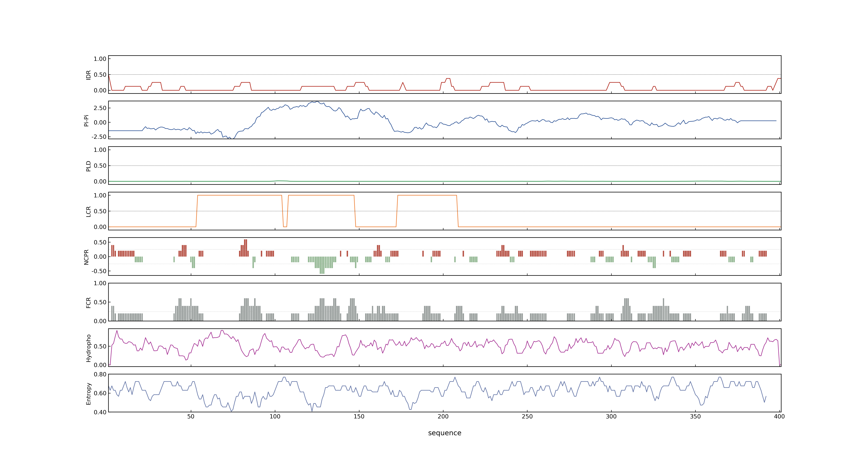868x463 pixels.
Task: Select x-axis tick label 250
Action: point(527,416)
